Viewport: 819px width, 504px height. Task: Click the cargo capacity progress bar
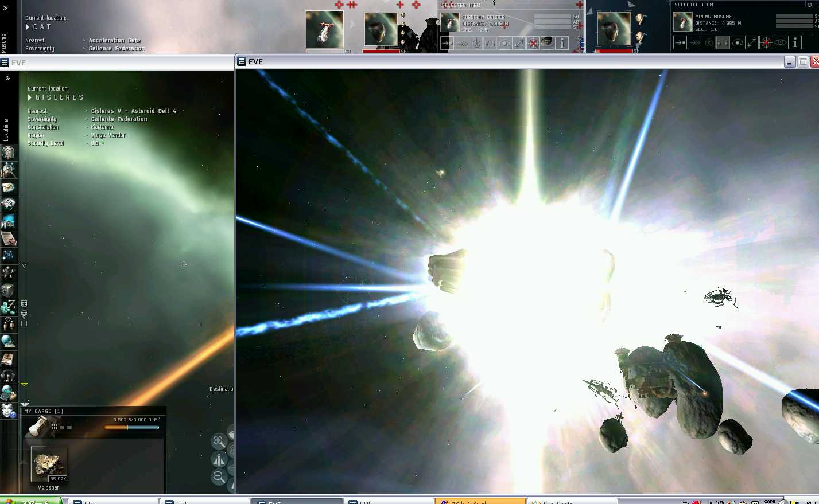pos(131,427)
